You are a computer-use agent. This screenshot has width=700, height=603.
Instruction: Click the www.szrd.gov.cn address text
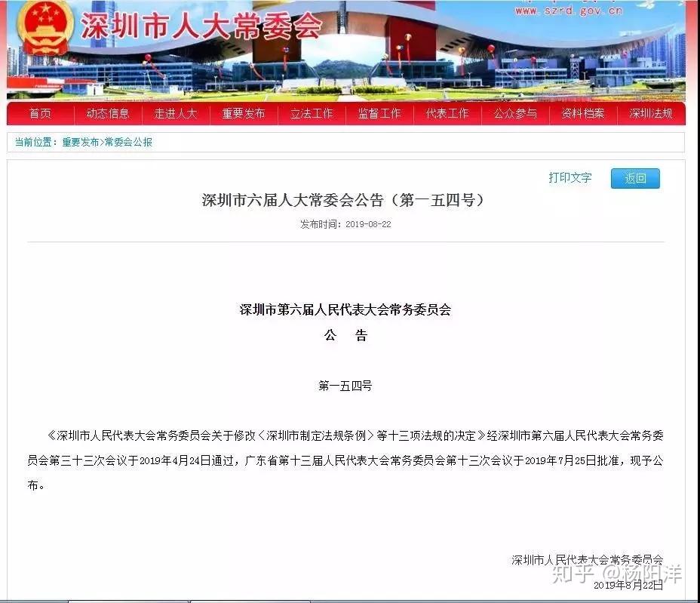[568, 11]
